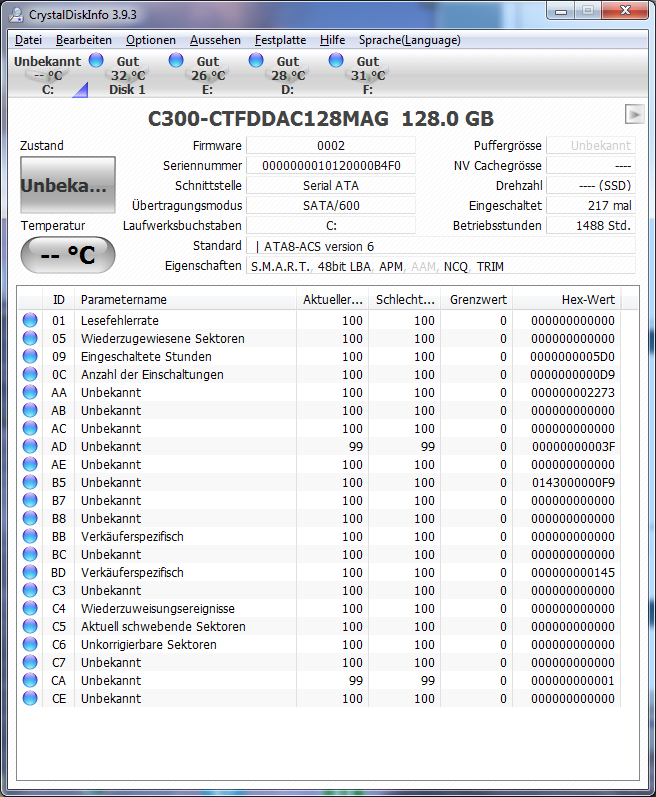Select hex value 0000000005D0
This screenshot has height=797, width=656.
tap(572, 356)
